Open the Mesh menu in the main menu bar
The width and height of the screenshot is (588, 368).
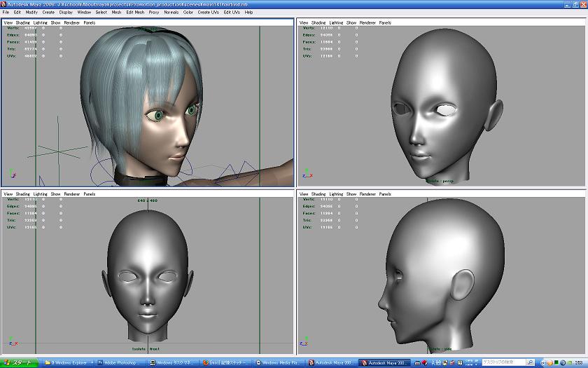[x=117, y=13]
